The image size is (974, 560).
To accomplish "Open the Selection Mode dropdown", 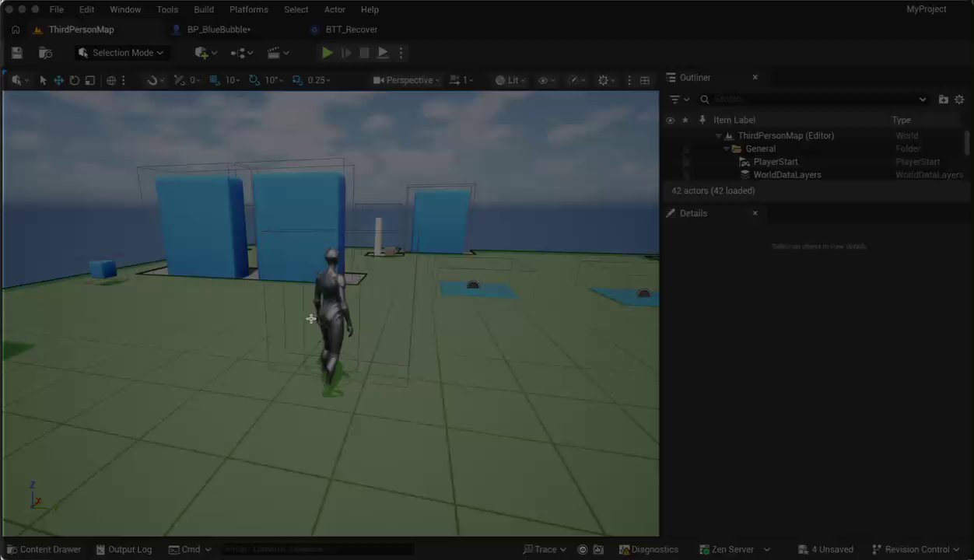I will 121,53.
